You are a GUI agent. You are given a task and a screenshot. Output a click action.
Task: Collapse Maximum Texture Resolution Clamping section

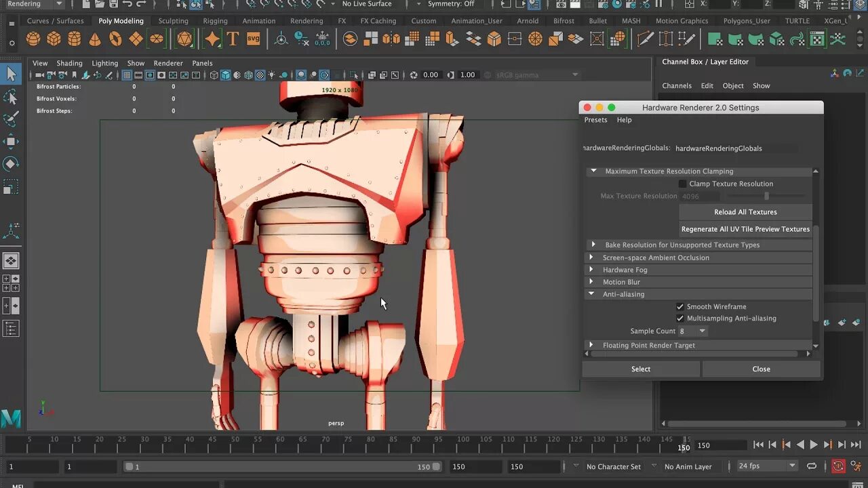594,171
